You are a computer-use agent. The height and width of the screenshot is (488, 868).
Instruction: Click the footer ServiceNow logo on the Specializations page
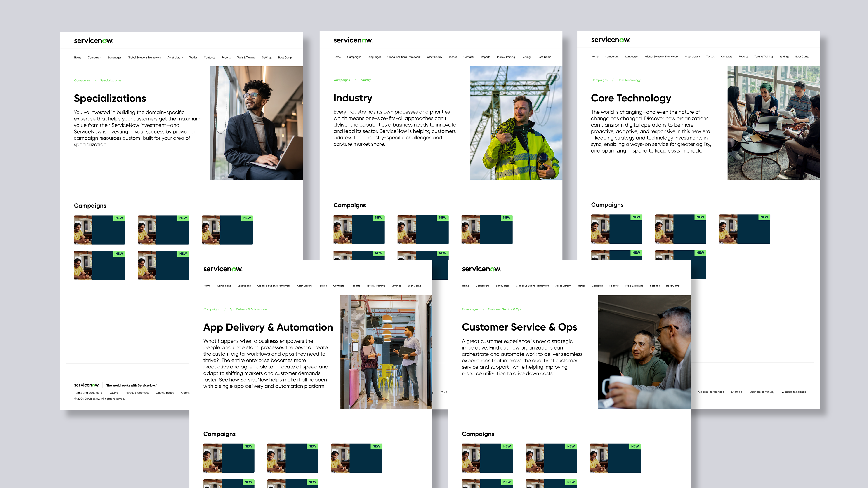click(x=86, y=385)
